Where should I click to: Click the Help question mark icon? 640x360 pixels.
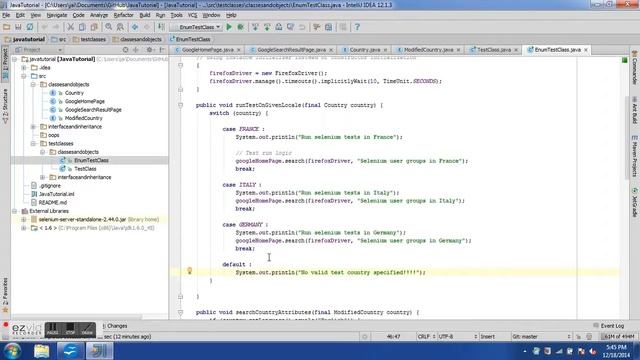[357, 27]
